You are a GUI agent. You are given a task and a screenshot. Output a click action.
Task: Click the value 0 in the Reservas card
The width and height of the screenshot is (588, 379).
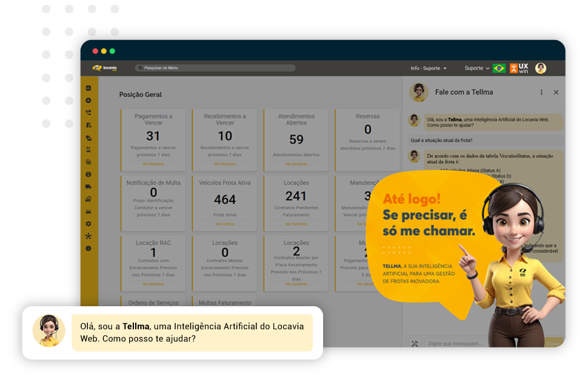coord(368,129)
